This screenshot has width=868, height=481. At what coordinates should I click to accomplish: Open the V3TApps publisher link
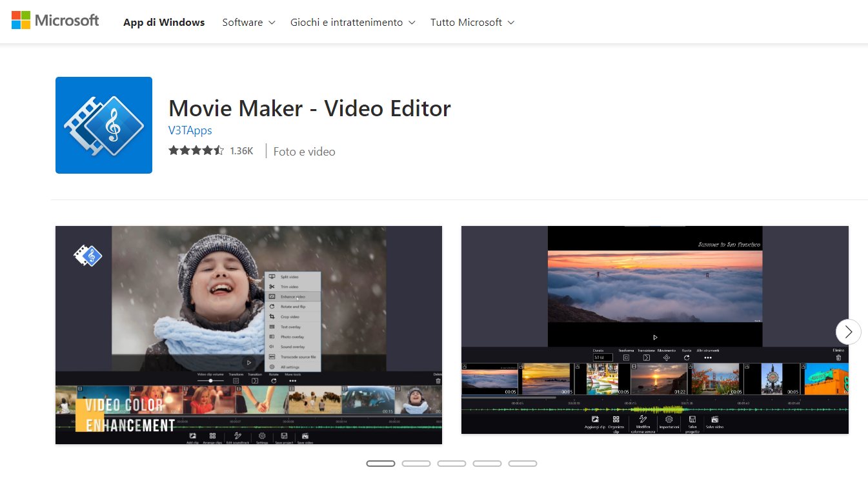[190, 130]
